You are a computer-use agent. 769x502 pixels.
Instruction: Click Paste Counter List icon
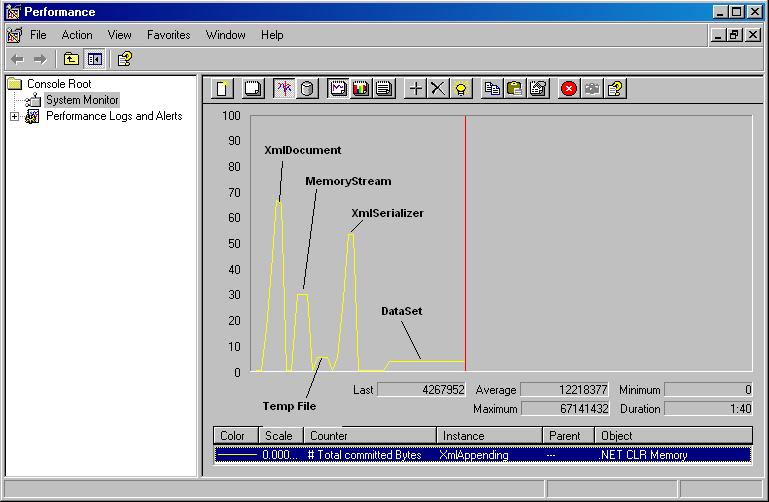pos(514,89)
